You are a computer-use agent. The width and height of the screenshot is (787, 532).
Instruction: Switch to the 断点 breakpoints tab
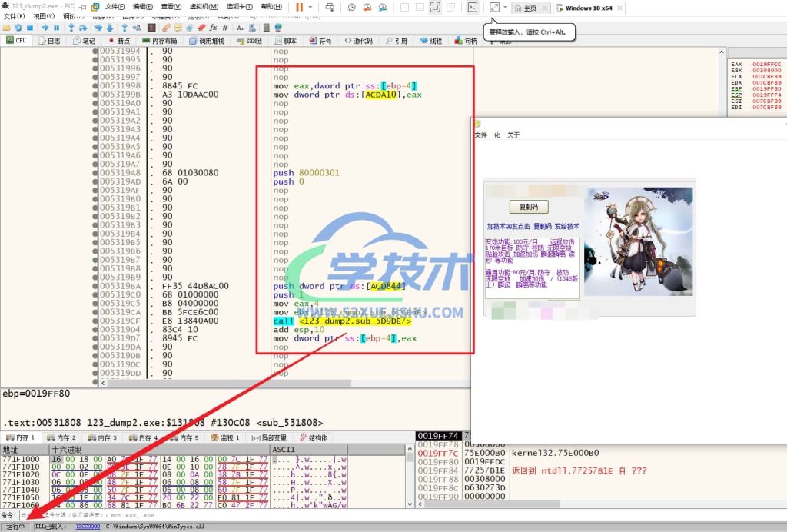click(x=119, y=41)
